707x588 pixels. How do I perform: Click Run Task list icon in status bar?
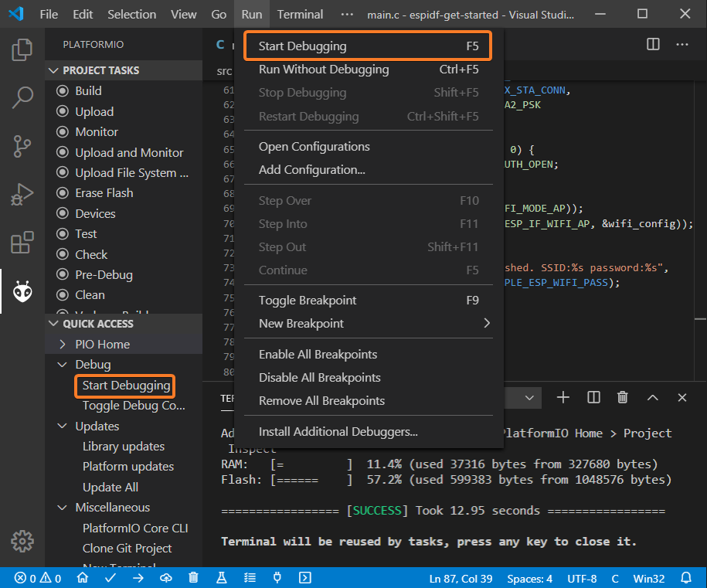click(x=250, y=578)
